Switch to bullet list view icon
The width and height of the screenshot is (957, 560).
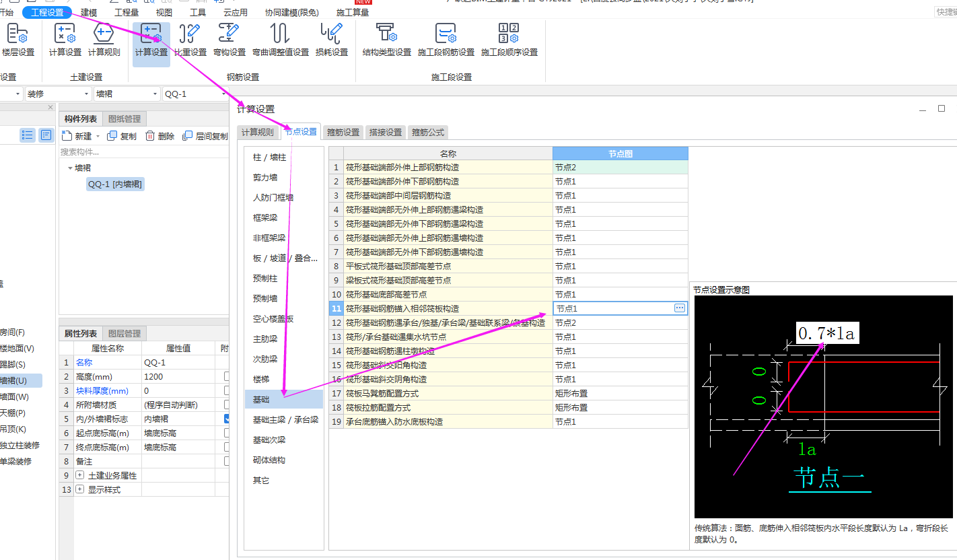pyautogui.click(x=28, y=135)
